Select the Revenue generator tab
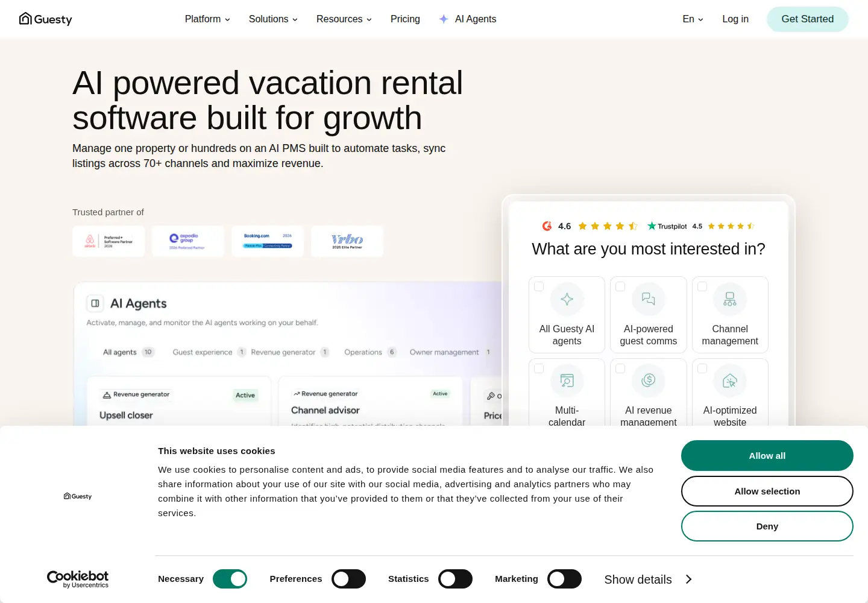Screen dimensions: 868x603 coord(290,352)
